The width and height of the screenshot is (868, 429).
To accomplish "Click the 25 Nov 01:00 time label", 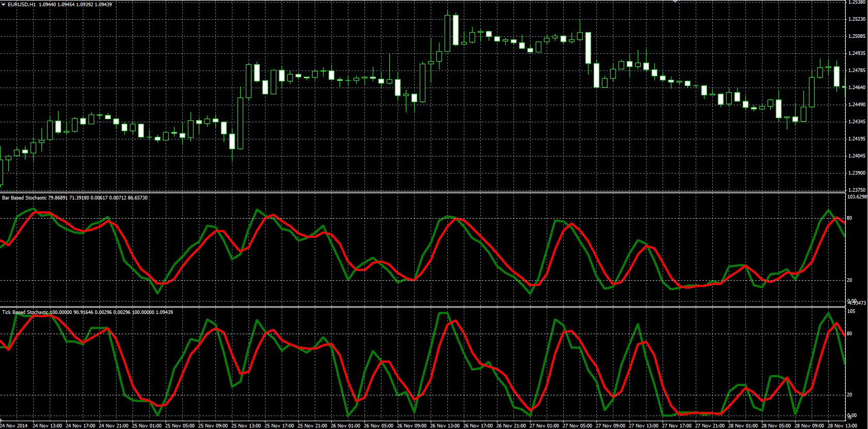I will click(146, 426).
